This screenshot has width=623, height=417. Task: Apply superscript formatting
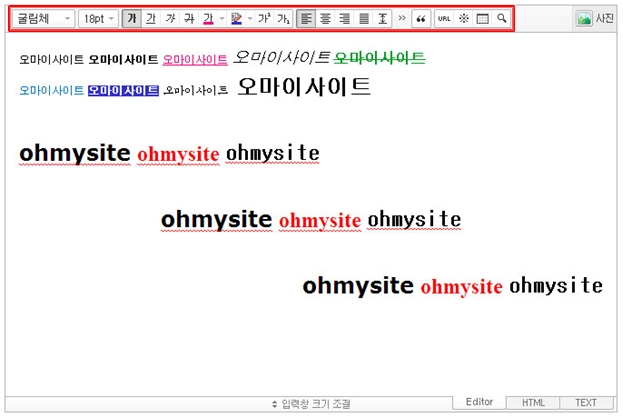pos(264,19)
